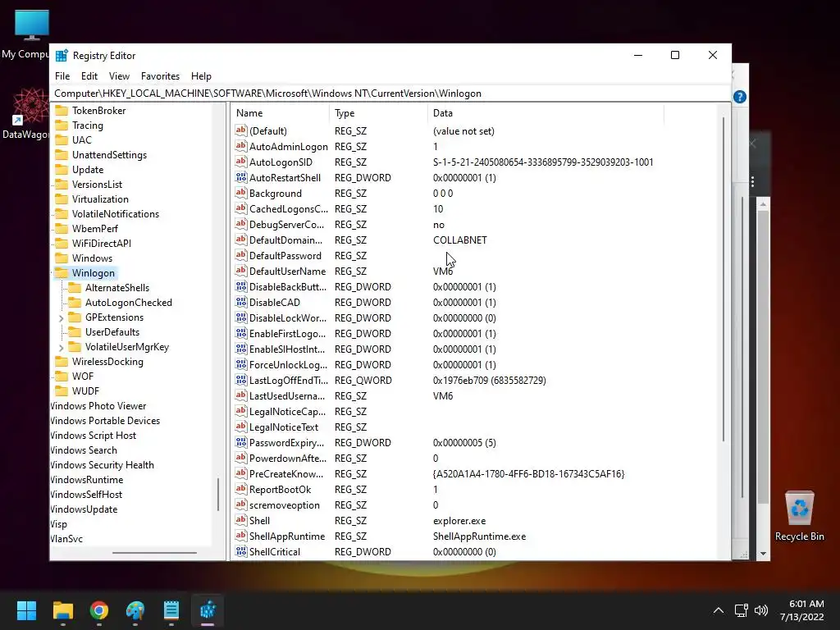The image size is (840, 630).
Task: Open the File menu
Action: pyautogui.click(x=62, y=76)
